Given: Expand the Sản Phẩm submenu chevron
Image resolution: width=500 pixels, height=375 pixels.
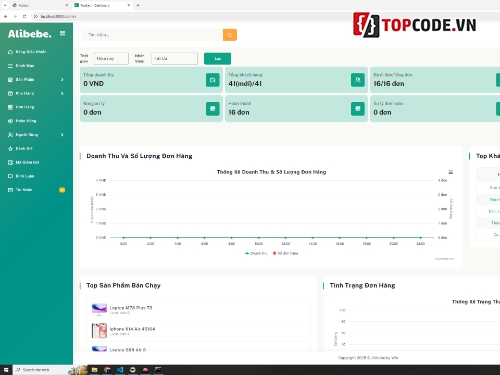Looking at the screenshot, I should click(62, 80).
